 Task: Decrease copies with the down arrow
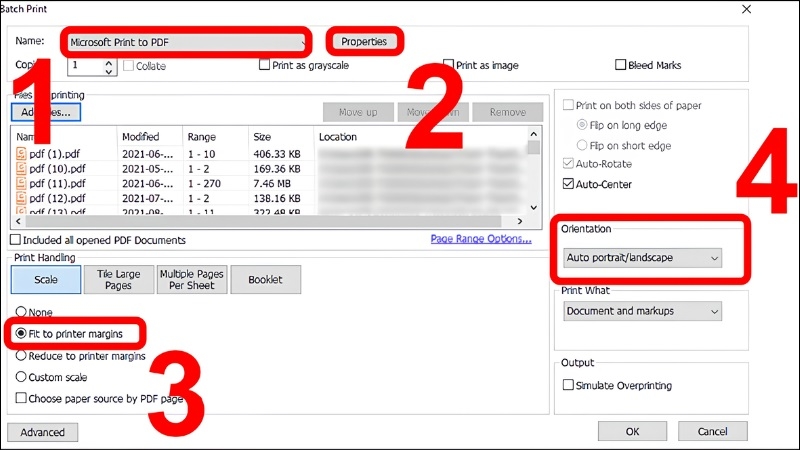[108, 71]
